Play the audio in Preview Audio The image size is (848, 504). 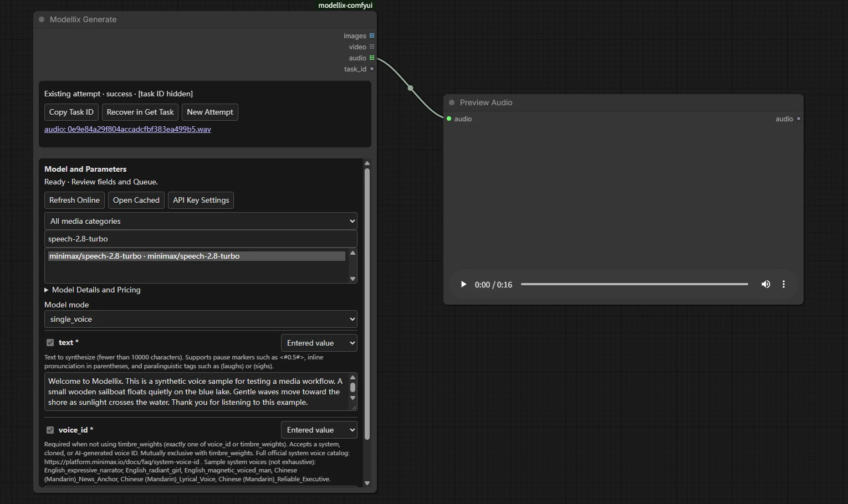pos(463,285)
